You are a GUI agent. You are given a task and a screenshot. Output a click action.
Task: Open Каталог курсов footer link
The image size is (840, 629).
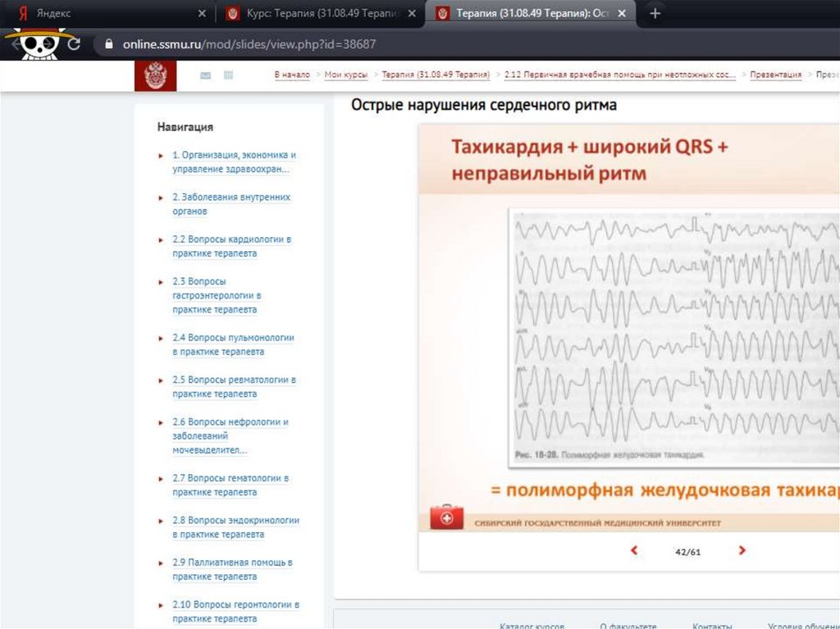[x=532, y=625]
